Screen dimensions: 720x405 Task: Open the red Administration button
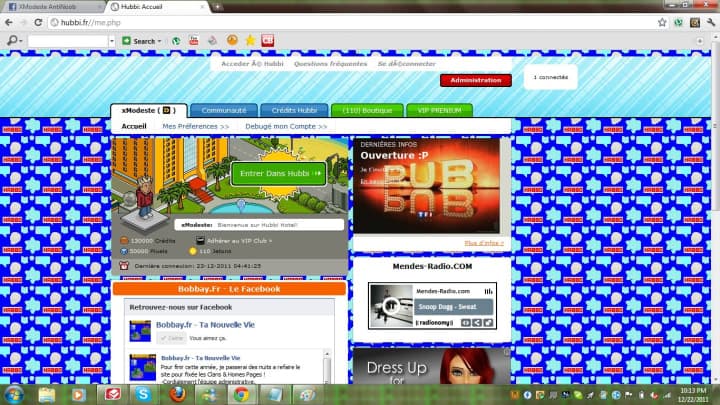click(x=476, y=80)
